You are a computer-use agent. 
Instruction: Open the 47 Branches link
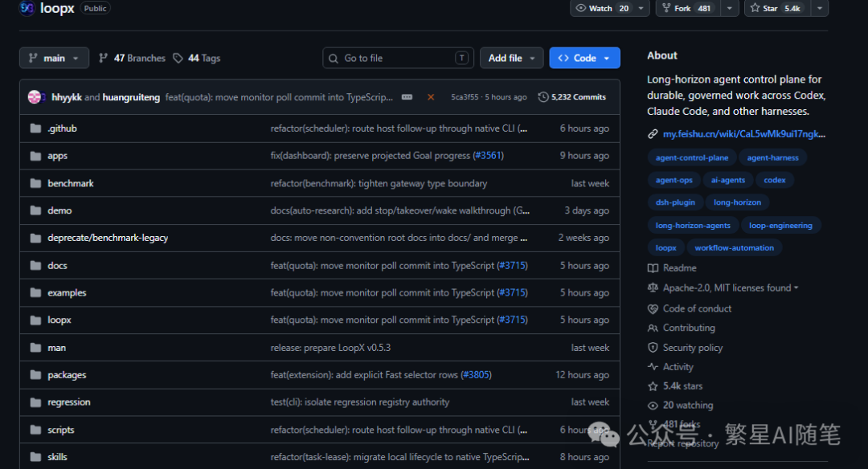(132, 58)
